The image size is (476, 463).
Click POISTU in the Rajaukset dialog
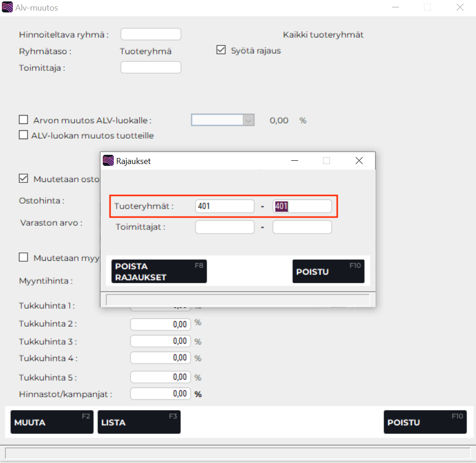328,271
